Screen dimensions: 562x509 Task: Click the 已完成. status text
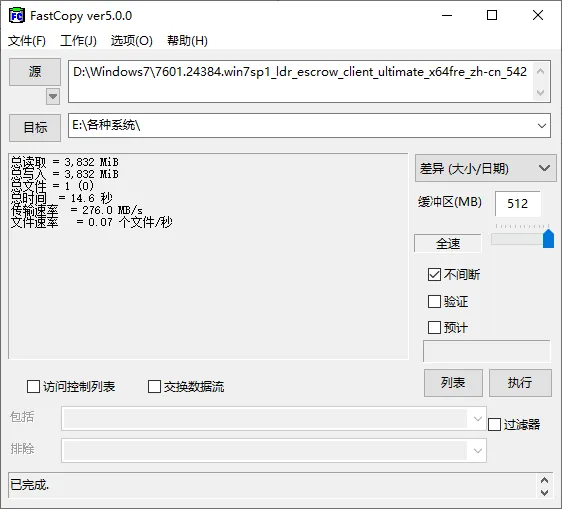tap(29, 485)
